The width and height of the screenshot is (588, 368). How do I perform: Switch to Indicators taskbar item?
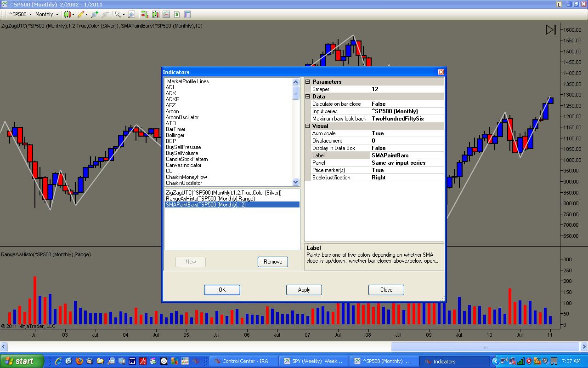pos(455,361)
